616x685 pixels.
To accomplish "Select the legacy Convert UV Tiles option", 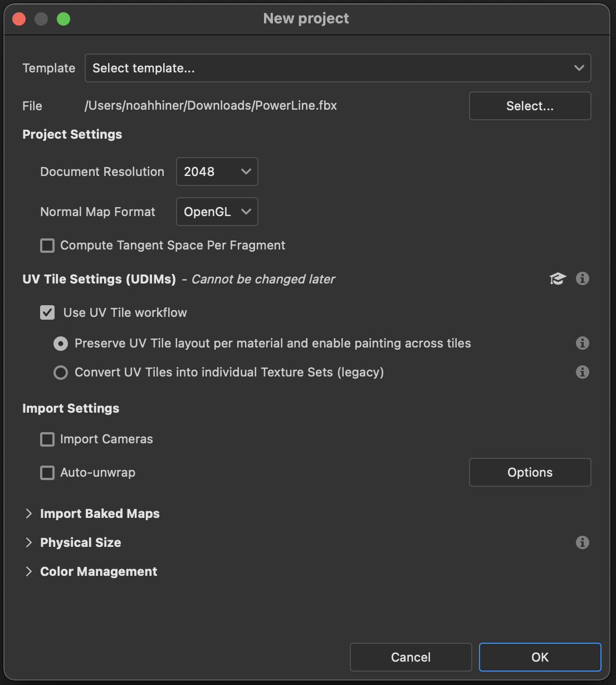I will [x=61, y=372].
